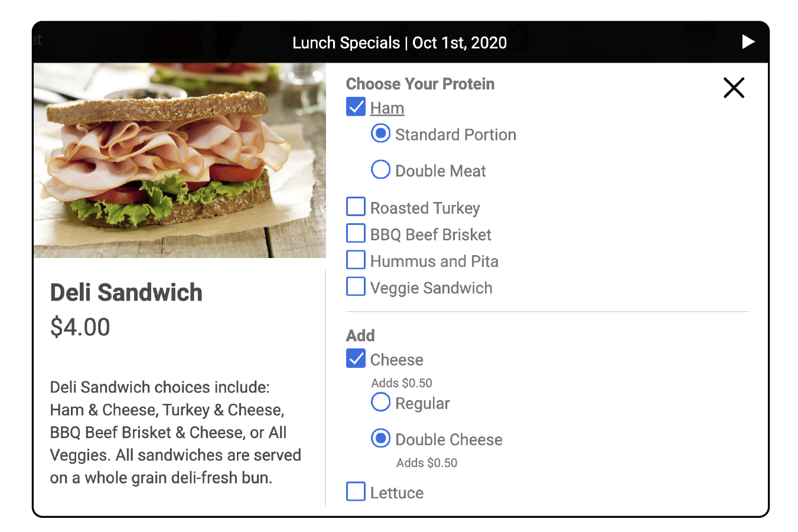The image size is (798, 532).
Task: Uncheck the Ham protein checkbox
Action: click(356, 107)
